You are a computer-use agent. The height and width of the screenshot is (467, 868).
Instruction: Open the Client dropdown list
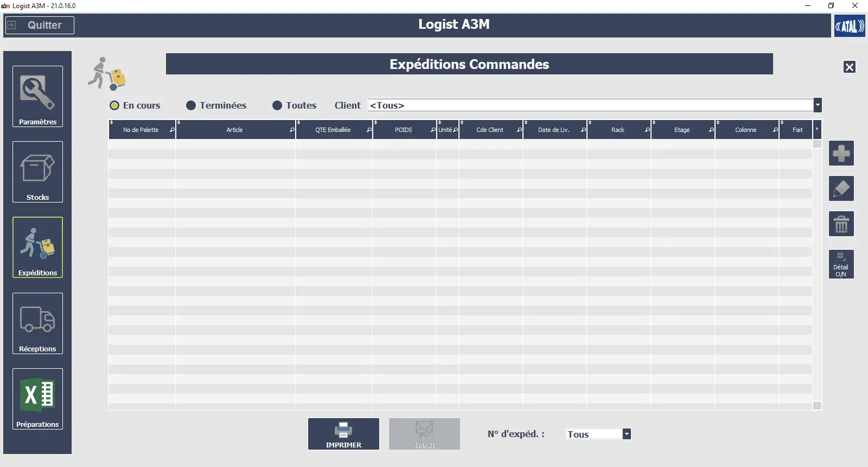pyautogui.click(x=818, y=105)
